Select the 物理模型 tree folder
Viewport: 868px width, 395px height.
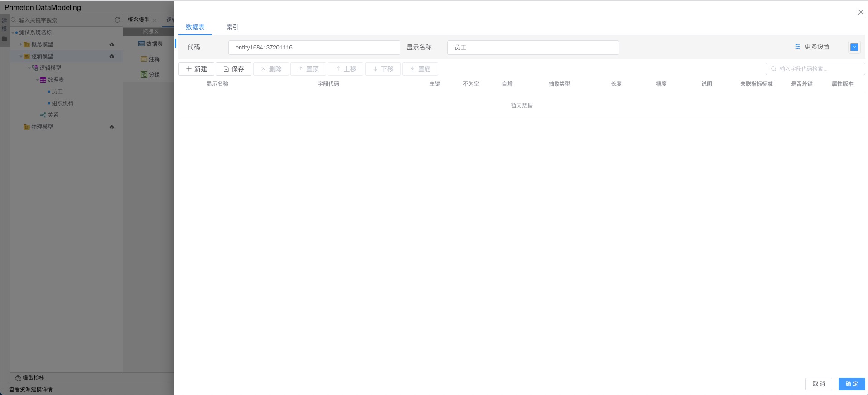coord(42,127)
